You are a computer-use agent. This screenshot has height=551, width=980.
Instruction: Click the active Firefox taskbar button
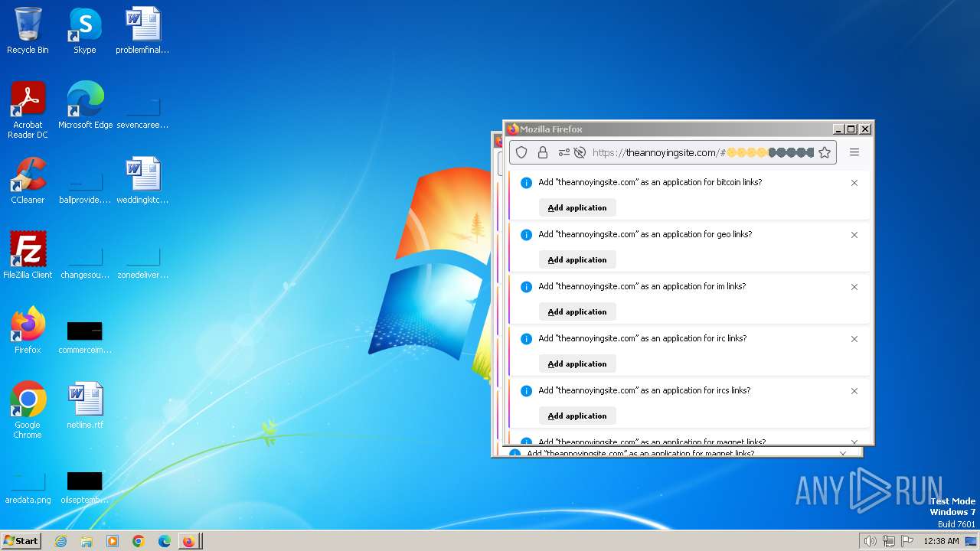tap(190, 541)
